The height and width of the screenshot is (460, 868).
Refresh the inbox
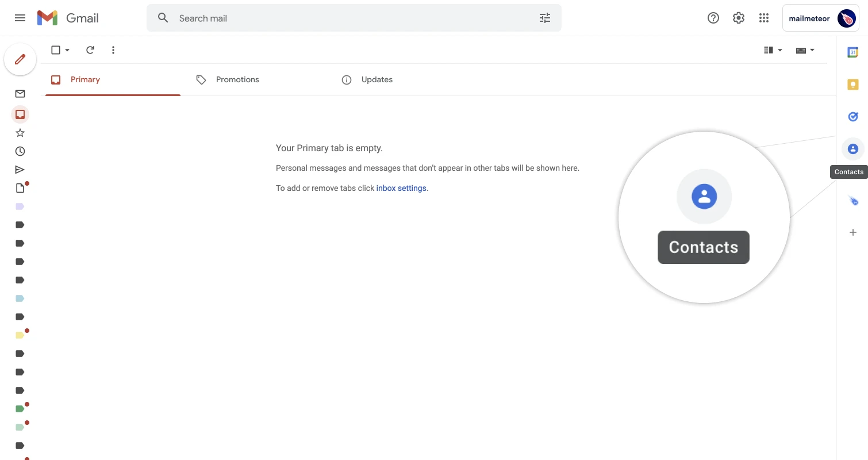[x=90, y=50]
